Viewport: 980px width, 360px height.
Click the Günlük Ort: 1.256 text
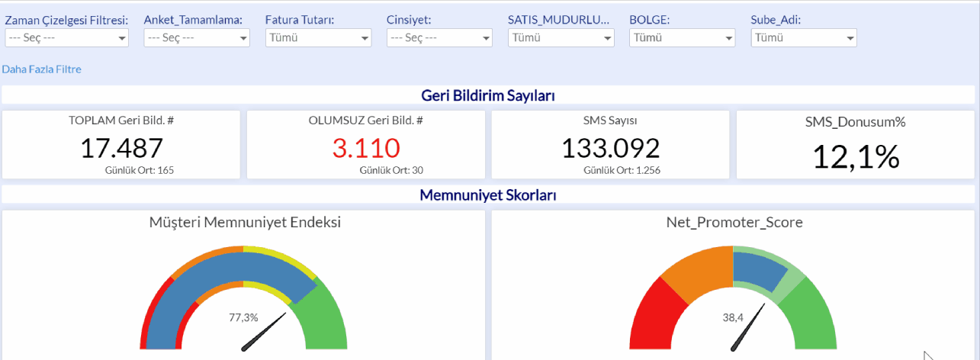coord(622,170)
